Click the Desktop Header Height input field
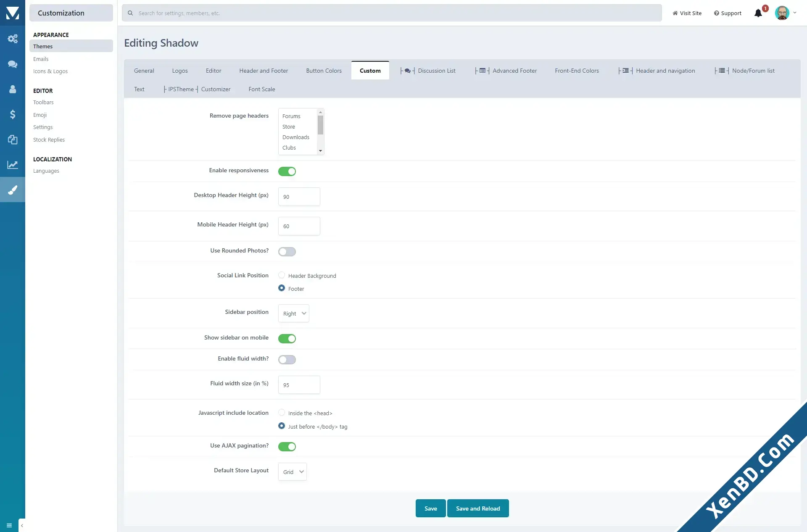 [x=299, y=197]
